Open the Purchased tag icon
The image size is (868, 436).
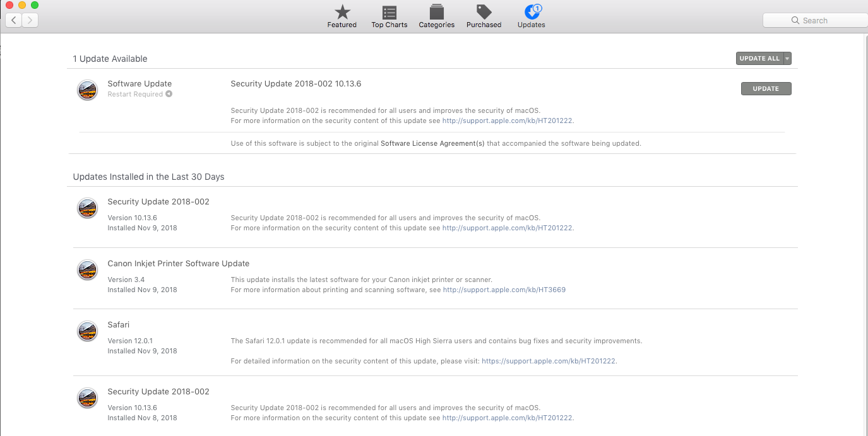pos(484,11)
